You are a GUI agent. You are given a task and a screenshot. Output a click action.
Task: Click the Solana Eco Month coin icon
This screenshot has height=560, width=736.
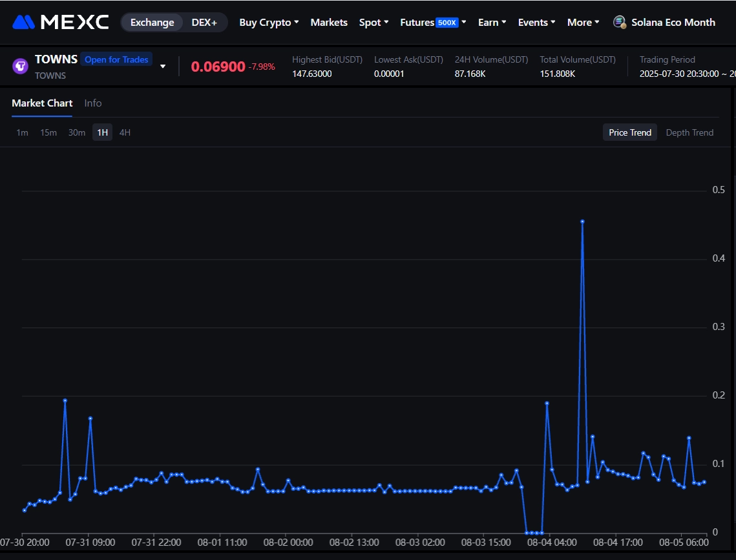click(619, 21)
